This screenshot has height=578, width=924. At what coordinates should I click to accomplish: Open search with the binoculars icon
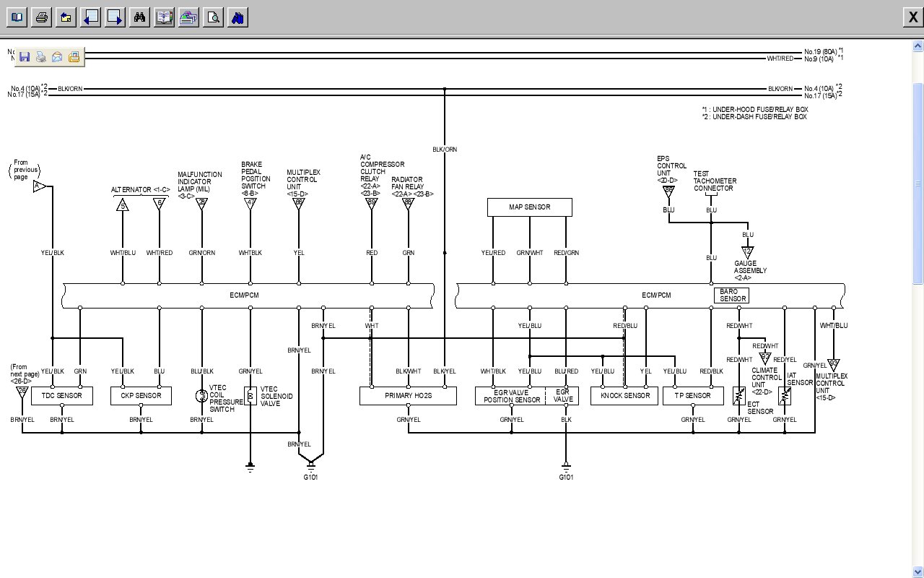tap(139, 17)
